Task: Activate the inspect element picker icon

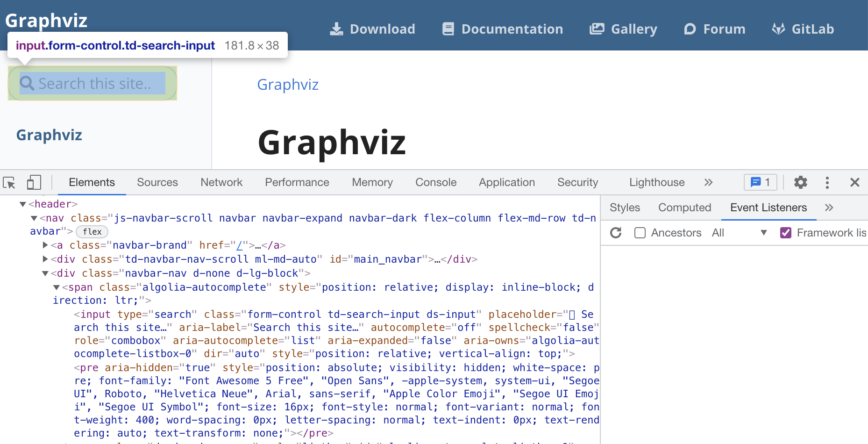Action: click(9, 182)
